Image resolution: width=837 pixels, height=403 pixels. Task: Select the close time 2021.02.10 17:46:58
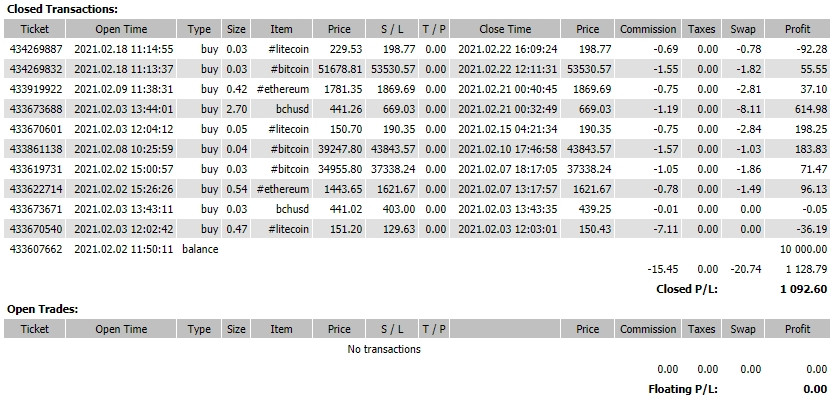[x=508, y=149]
